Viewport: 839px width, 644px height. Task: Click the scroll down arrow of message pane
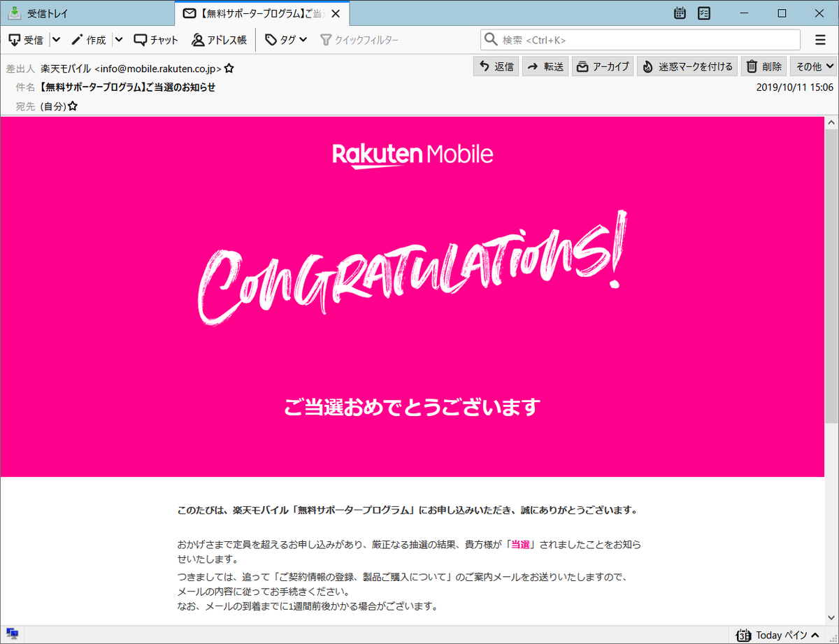831,618
